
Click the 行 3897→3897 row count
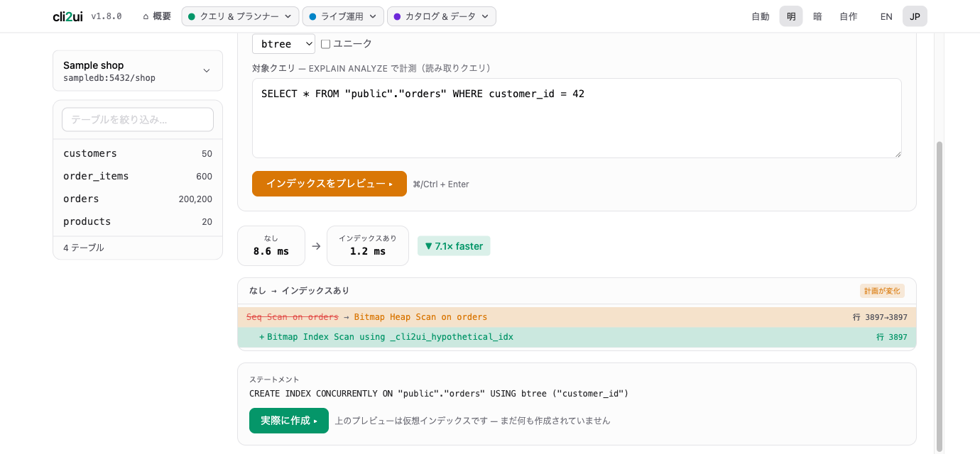[880, 317]
